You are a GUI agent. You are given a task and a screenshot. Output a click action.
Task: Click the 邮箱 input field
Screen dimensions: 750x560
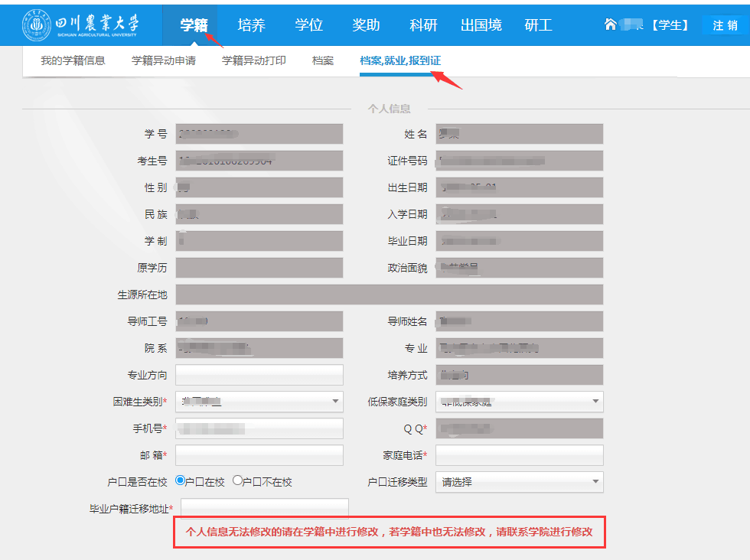[x=259, y=455]
